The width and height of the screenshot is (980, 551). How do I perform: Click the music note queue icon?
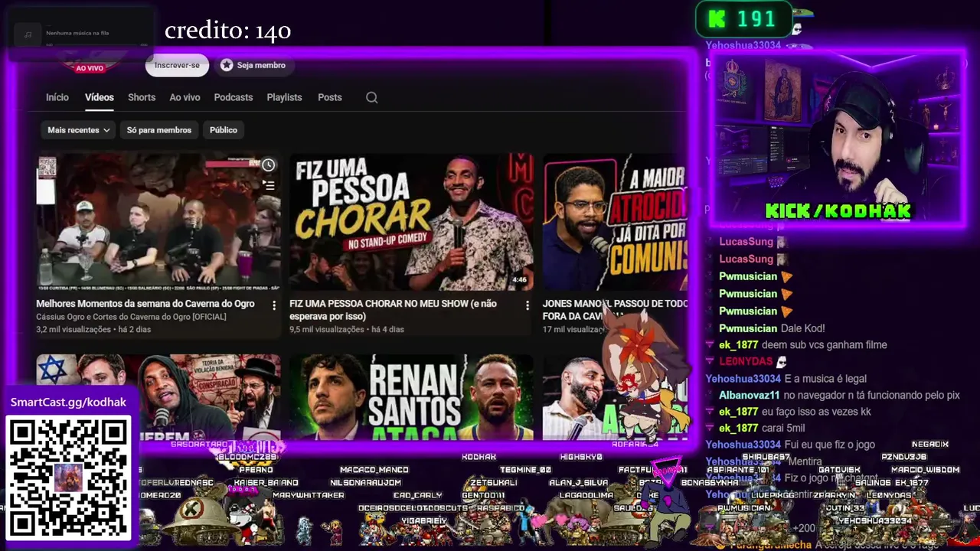pos(28,34)
